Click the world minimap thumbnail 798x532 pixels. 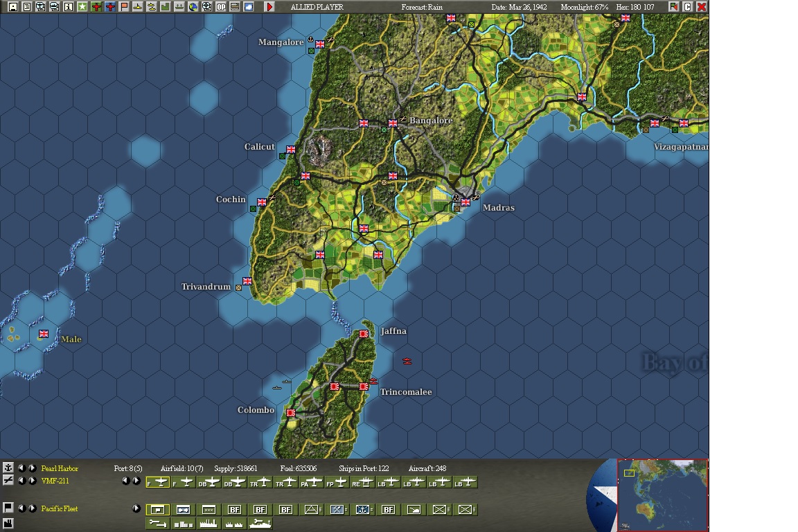point(663,495)
